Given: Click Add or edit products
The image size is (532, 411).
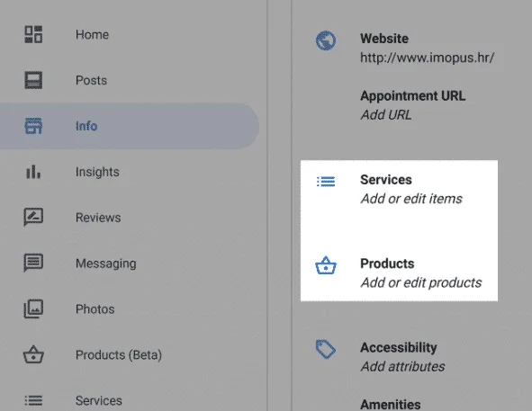Looking at the screenshot, I should (420, 282).
